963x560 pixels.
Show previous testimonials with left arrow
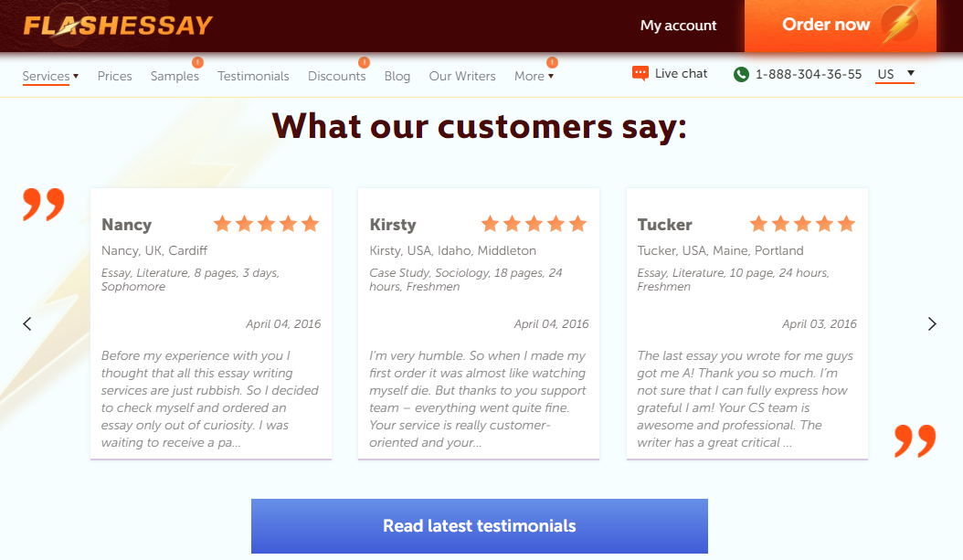tap(27, 323)
